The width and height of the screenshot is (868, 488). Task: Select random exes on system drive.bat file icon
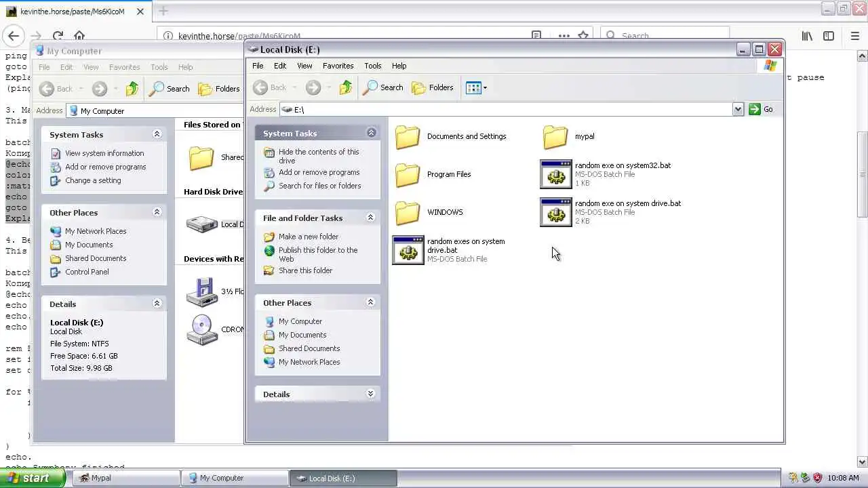coord(408,250)
